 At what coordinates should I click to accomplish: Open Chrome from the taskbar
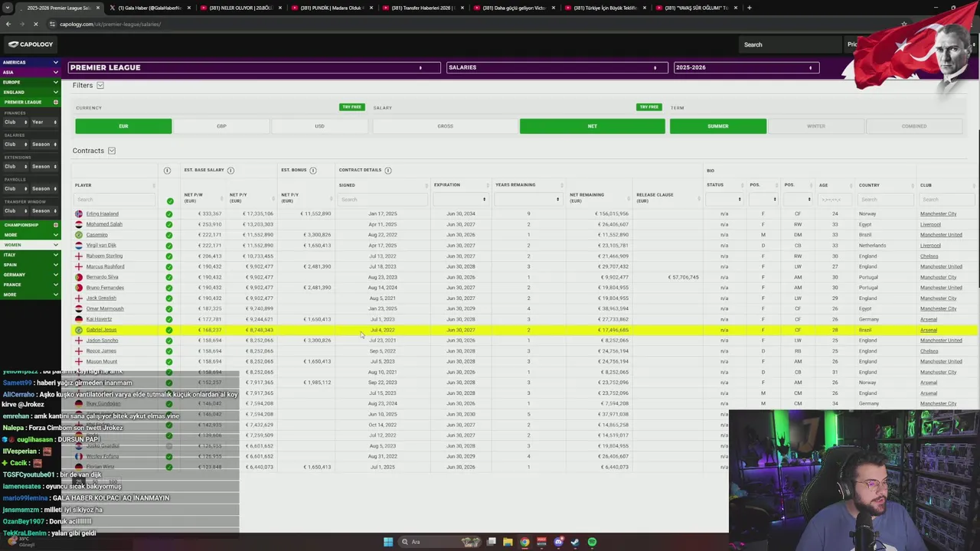[524, 542]
